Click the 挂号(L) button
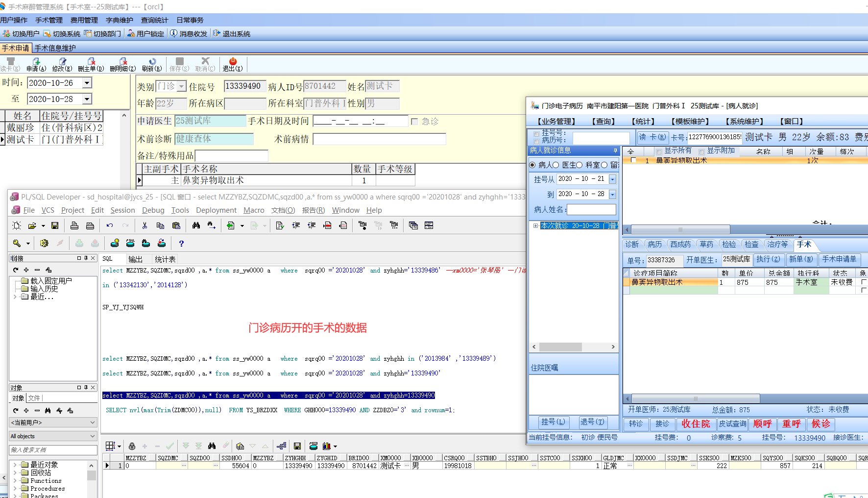Screen dimensions: 868x498 (553, 422)
